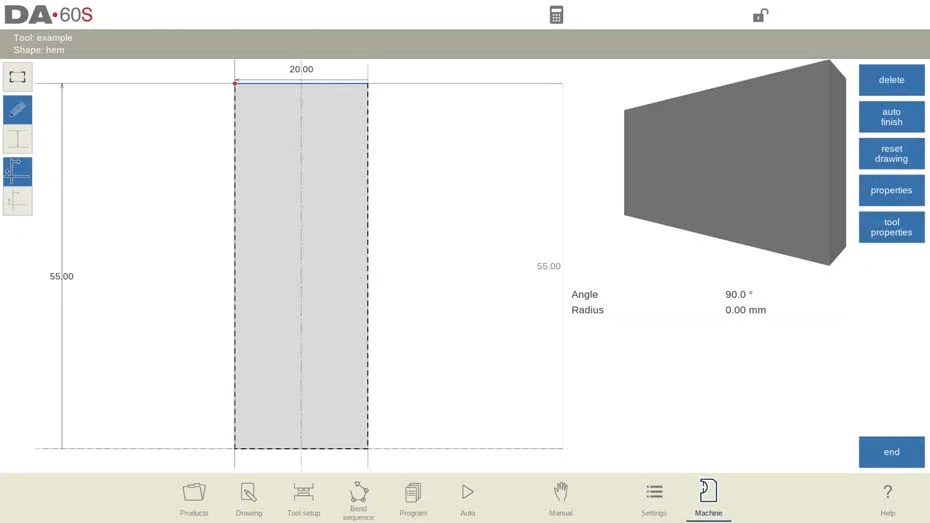Screen dimensions: 930x523
Task: Select the fit-to-screen zoom icon
Action: point(17,77)
